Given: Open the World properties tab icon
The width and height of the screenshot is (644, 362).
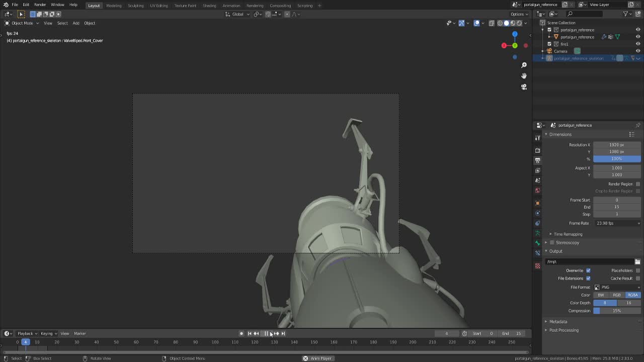Looking at the screenshot, I should click(x=537, y=191).
